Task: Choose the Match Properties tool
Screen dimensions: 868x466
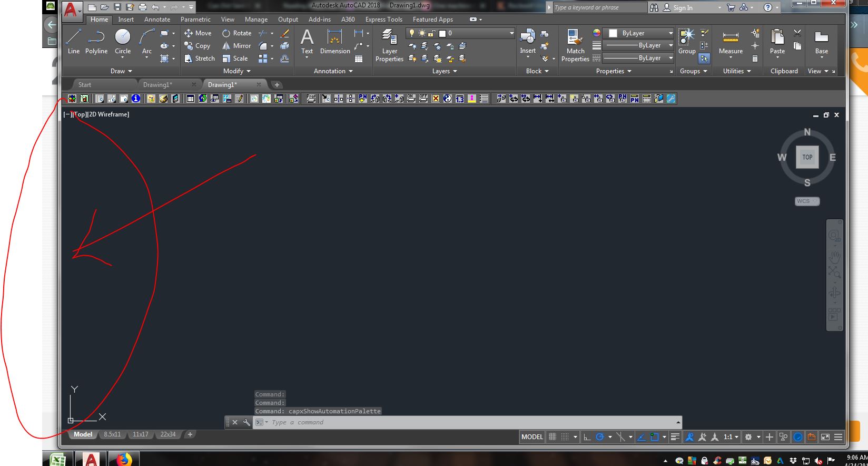Action: click(x=575, y=46)
